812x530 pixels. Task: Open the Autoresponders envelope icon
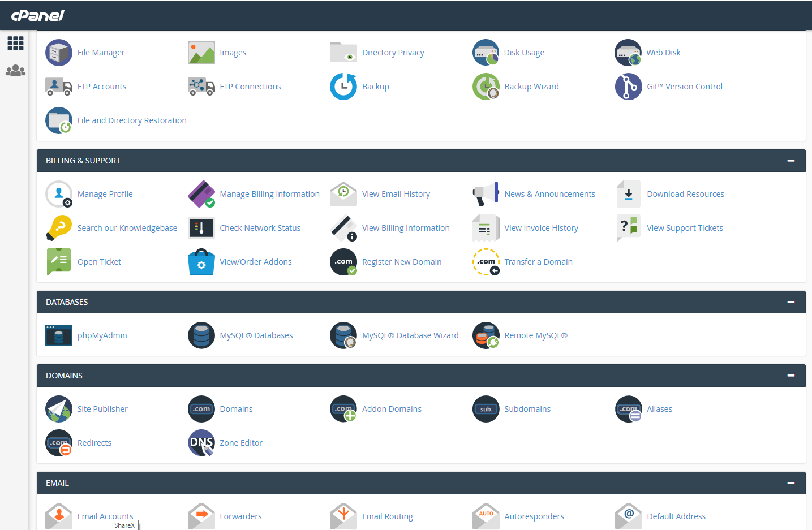tap(486, 516)
